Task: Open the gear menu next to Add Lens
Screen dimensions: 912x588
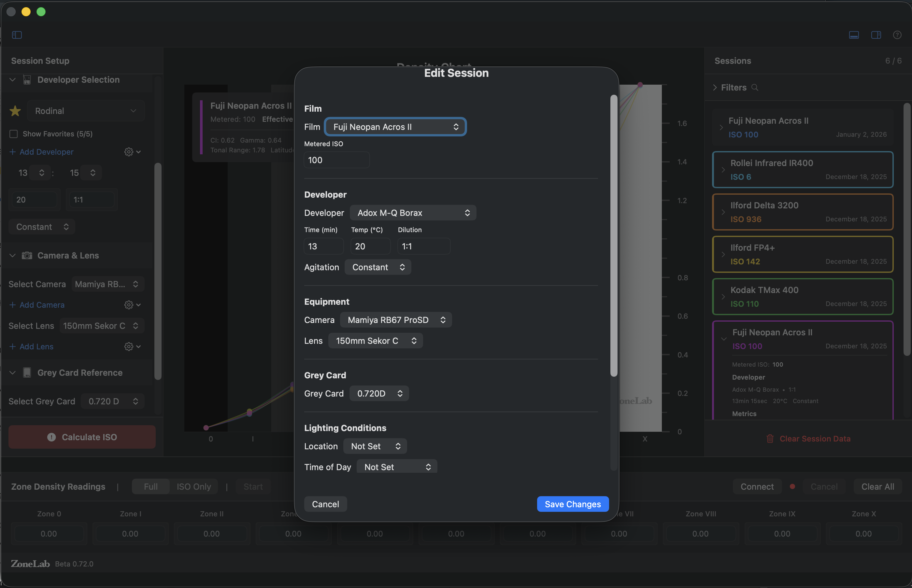Action: click(x=128, y=346)
